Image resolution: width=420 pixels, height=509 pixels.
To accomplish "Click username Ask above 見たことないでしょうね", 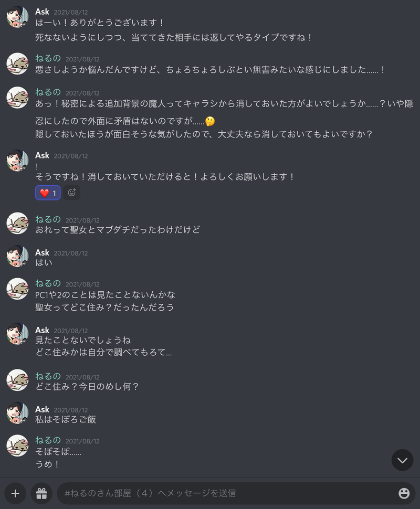I will [x=42, y=330].
